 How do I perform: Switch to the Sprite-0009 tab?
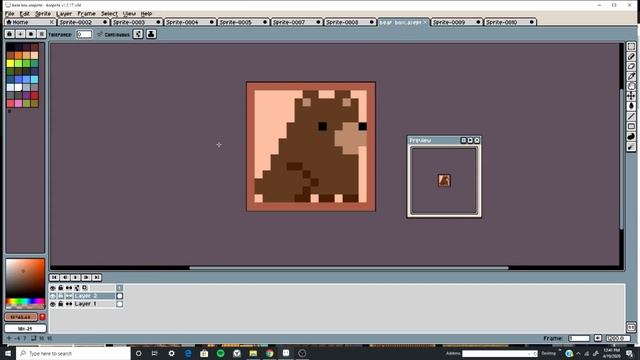point(456,22)
